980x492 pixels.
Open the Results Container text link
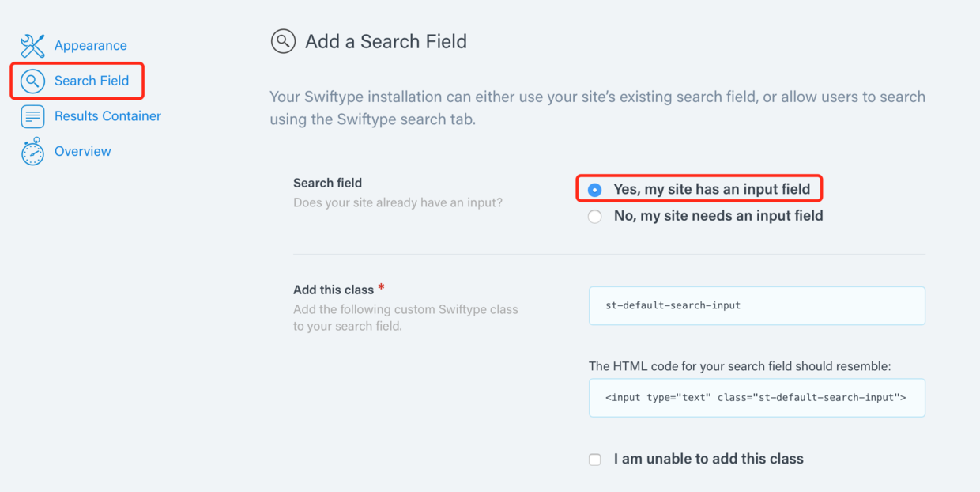(x=107, y=116)
